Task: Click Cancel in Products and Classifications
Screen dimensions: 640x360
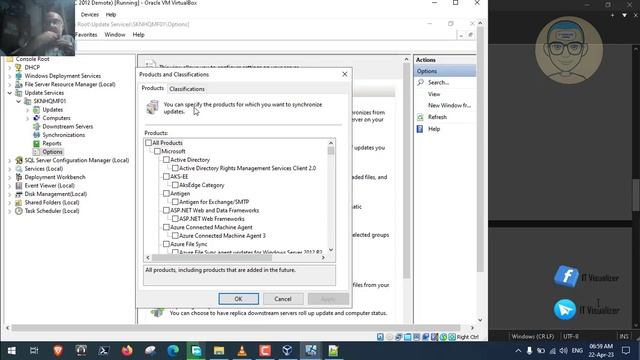Action: [x=283, y=299]
